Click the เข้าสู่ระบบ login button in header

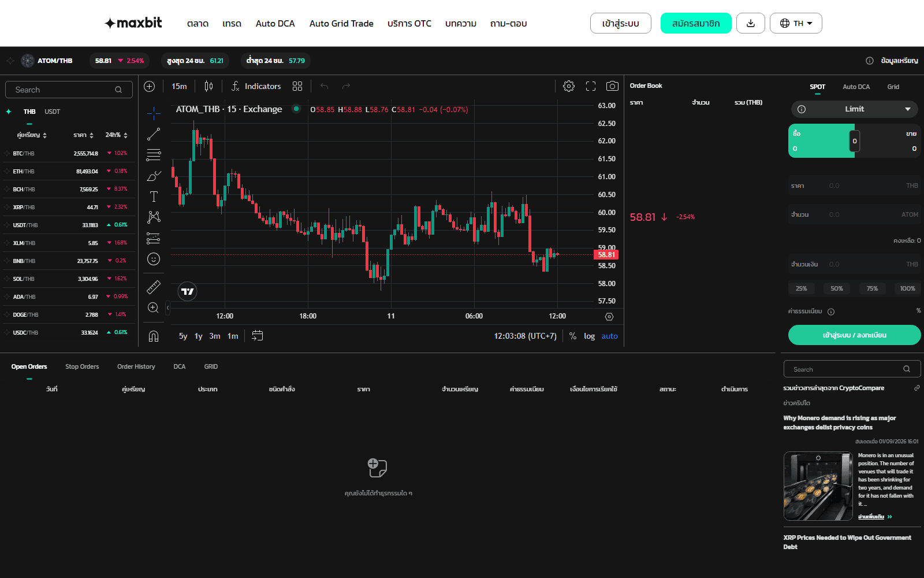click(x=621, y=23)
